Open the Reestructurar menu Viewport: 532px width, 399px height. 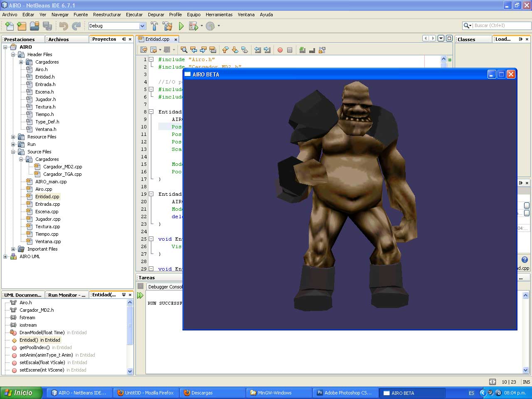pos(107,15)
